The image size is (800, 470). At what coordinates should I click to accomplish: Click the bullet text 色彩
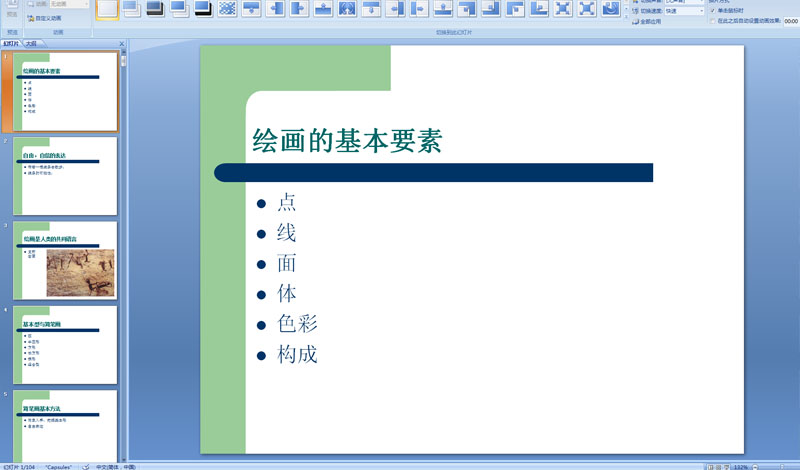point(297,324)
